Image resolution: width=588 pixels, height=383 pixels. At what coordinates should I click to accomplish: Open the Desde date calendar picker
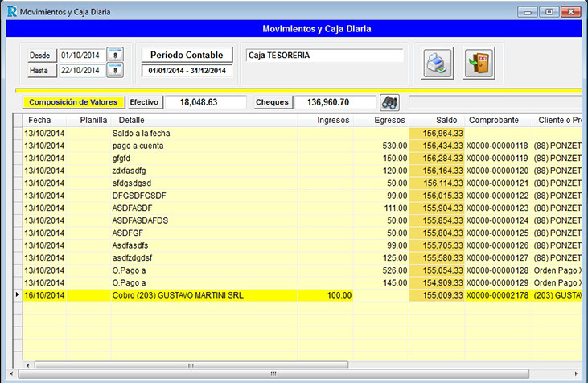point(115,56)
